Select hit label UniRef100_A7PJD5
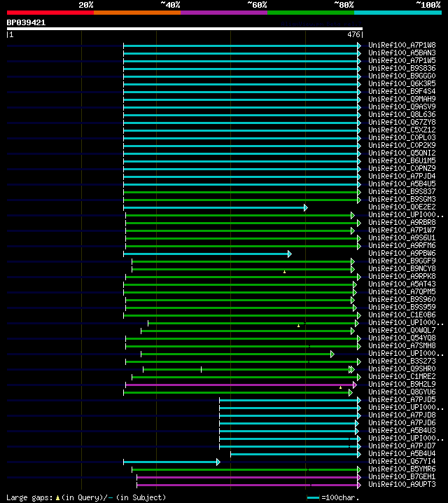Viewport: 448px width, 503px height. pyautogui.click(x=402, y=399)
